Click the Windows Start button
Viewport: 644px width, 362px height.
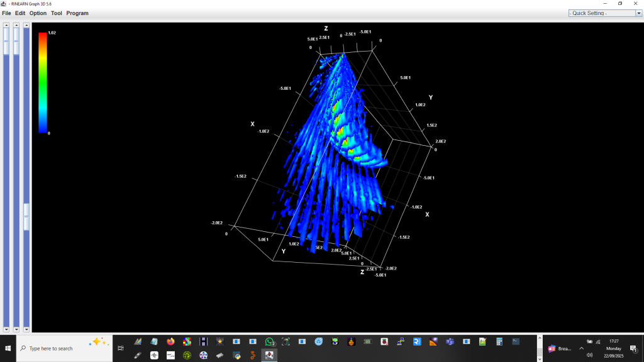click(x=8, y=348)
